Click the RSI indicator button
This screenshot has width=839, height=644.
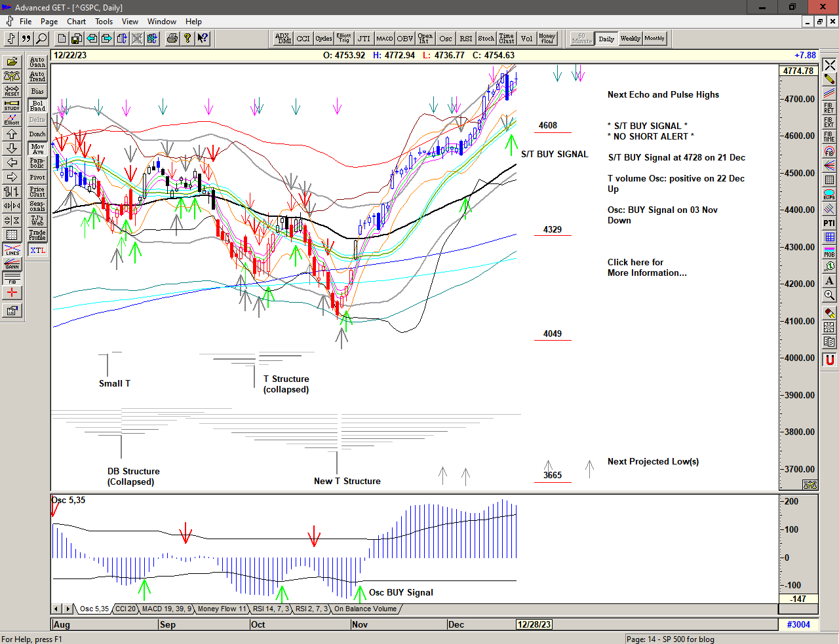click(465, 39)
